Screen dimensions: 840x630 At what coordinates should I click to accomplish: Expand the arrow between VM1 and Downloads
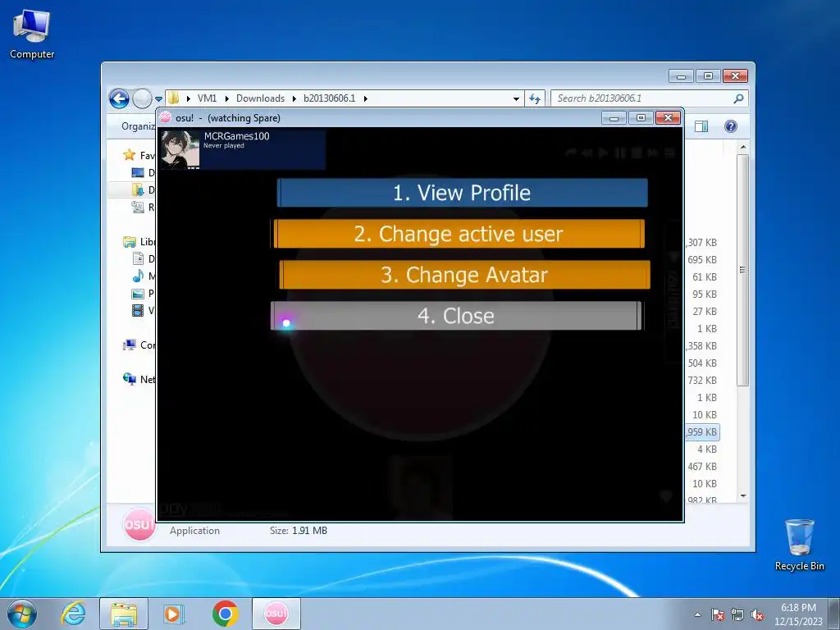(226, 98)
